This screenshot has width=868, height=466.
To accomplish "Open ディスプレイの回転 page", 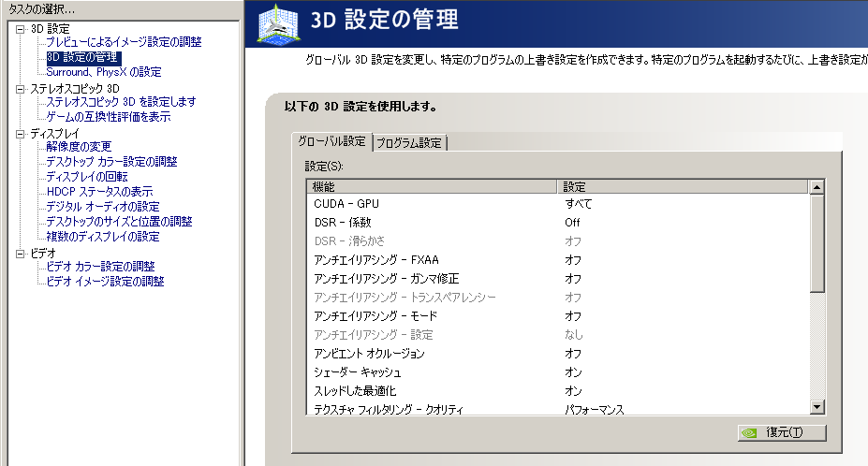I will (87, 177).
